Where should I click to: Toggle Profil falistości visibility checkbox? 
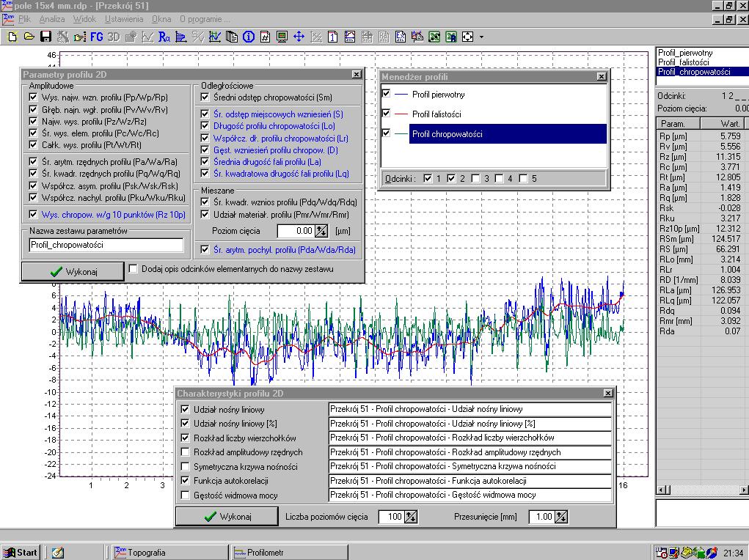point(387,113)
